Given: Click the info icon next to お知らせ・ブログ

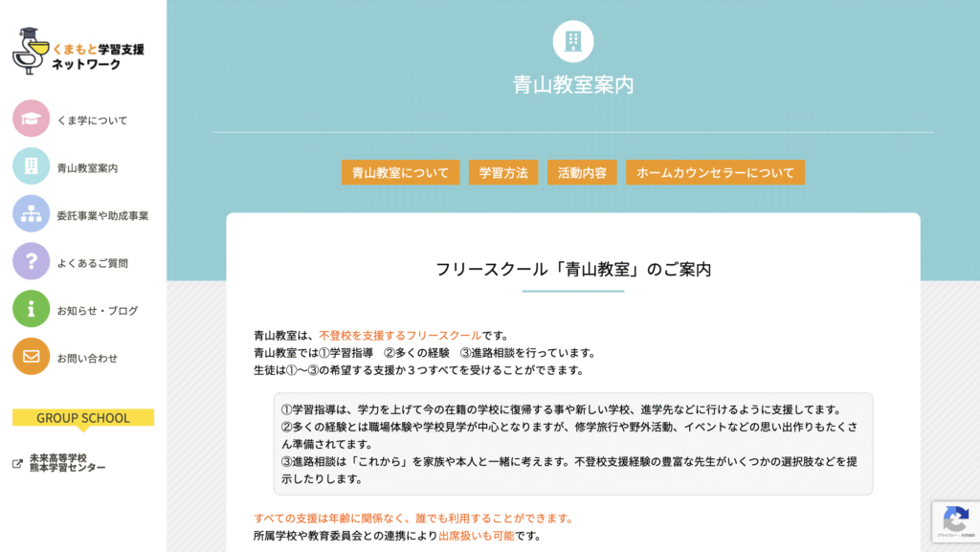Looking at the screenshot, I should pos(32,309).
